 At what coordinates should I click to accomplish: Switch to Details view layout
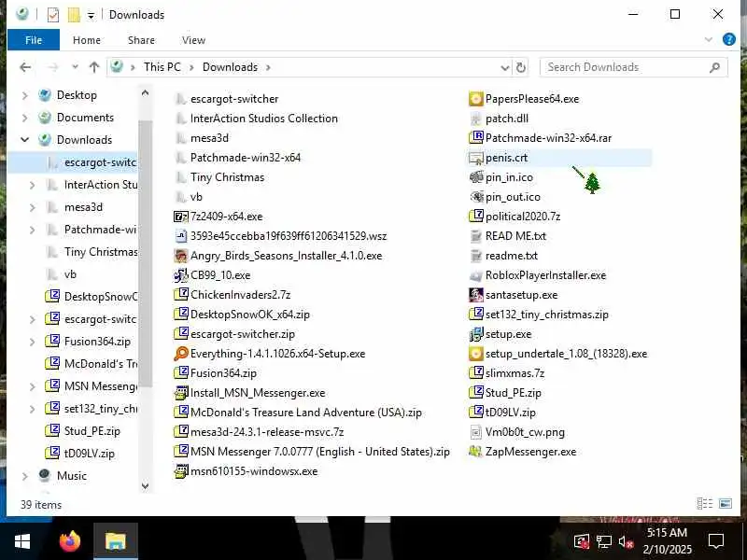[x=704, y=503]
